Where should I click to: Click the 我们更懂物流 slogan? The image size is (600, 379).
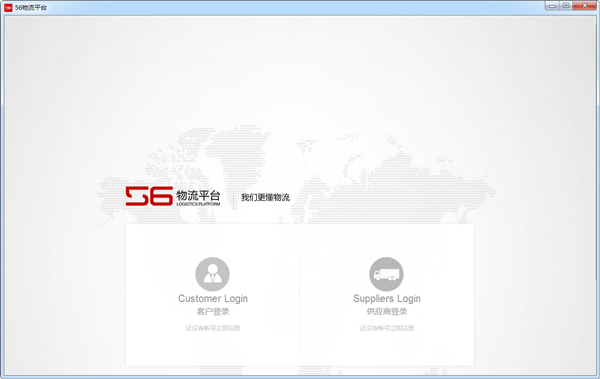coord(265,198)
